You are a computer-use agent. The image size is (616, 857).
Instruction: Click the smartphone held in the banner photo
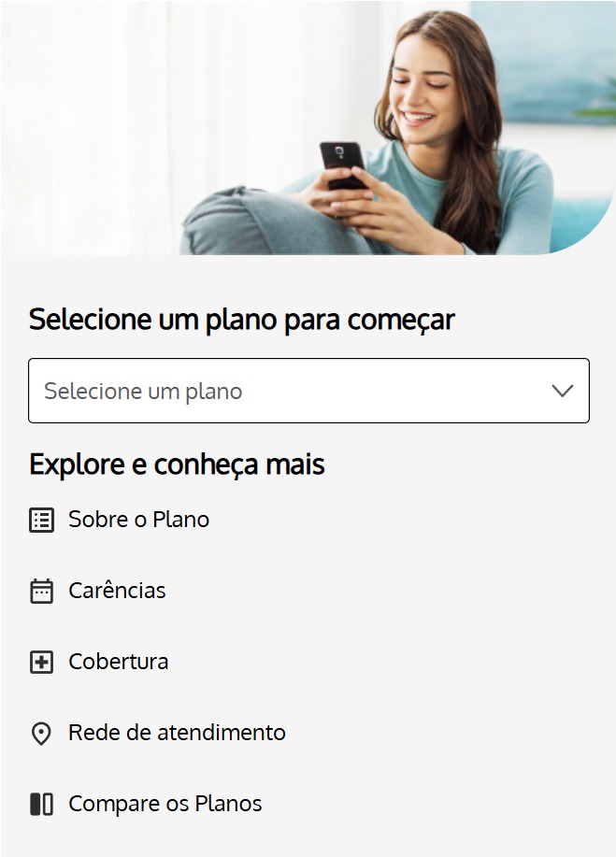[341, 164]
